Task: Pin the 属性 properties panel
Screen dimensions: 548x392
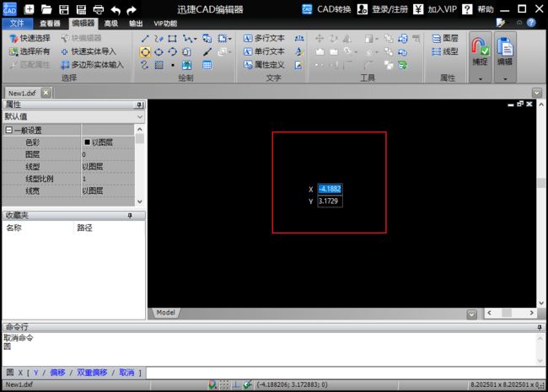Action: (139, 105)
